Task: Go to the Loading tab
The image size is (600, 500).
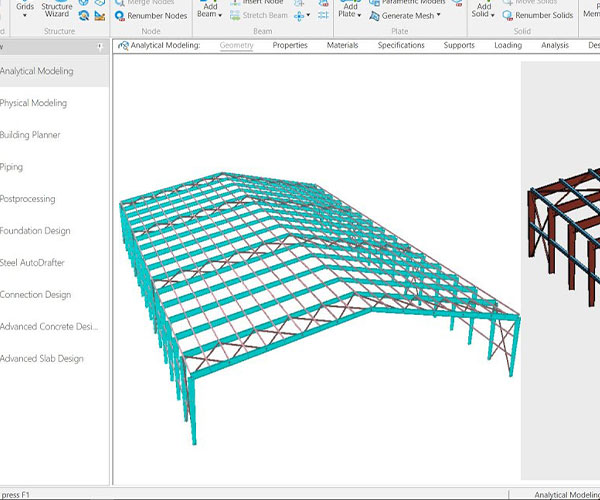Action: [507, 46]
